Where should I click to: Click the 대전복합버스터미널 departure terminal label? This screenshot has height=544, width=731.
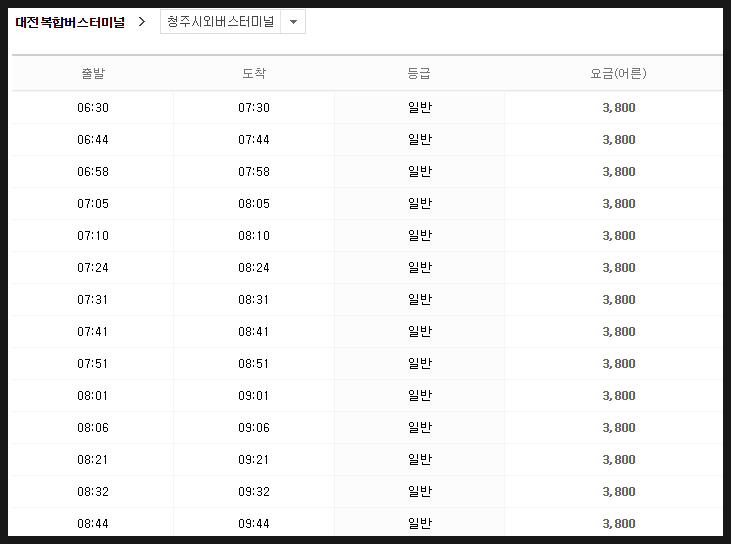70,22
